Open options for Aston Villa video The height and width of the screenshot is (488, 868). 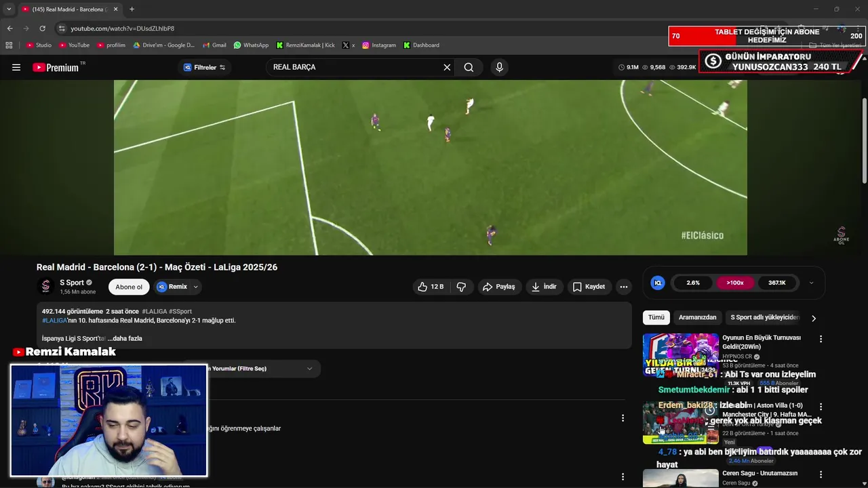coord(821,407)
